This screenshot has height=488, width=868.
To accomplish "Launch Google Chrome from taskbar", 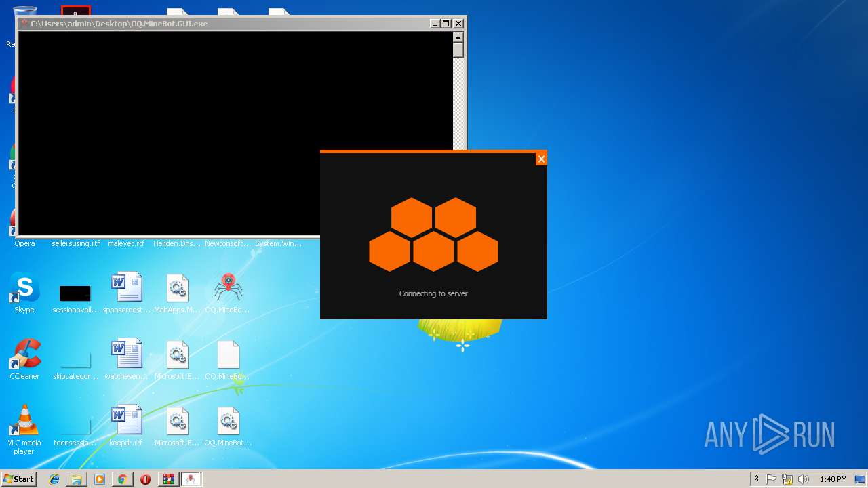I will pos(122,479).
